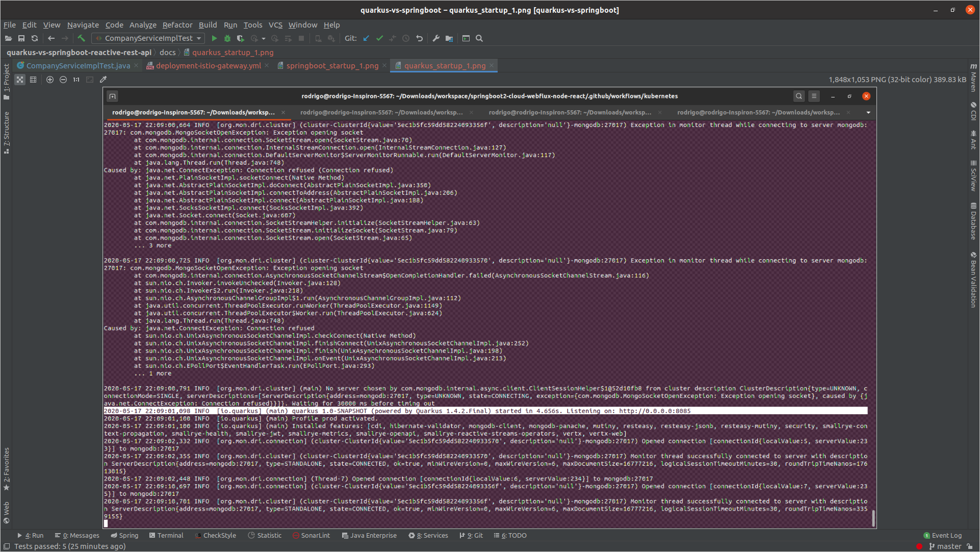Click Git update project arrow
Screen dimensions: 980x552
coord(366,38)
